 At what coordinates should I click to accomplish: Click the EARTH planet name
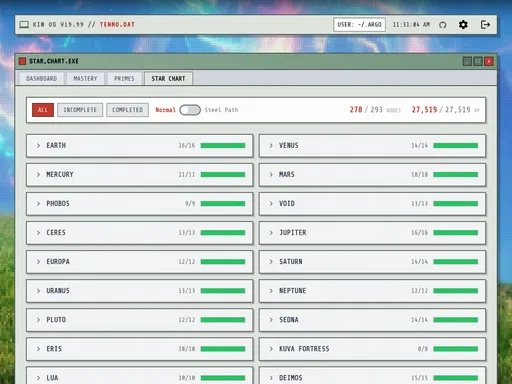56,146
